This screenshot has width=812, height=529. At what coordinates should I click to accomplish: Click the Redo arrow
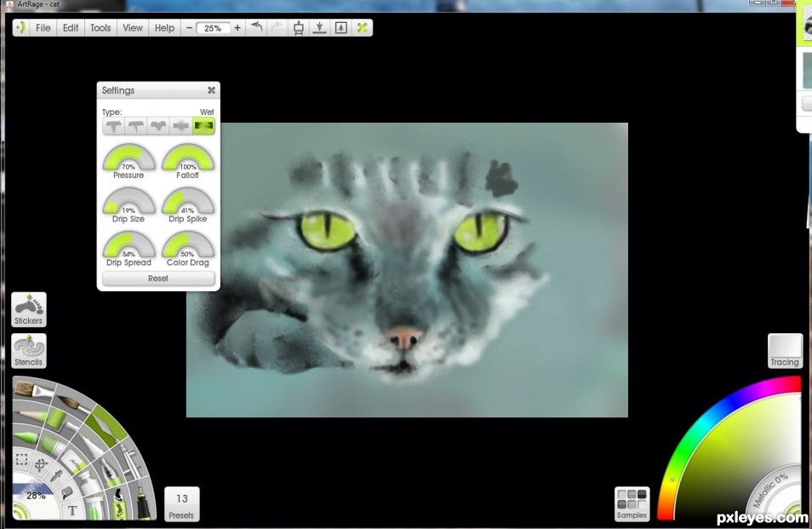[x=277, y=27]
